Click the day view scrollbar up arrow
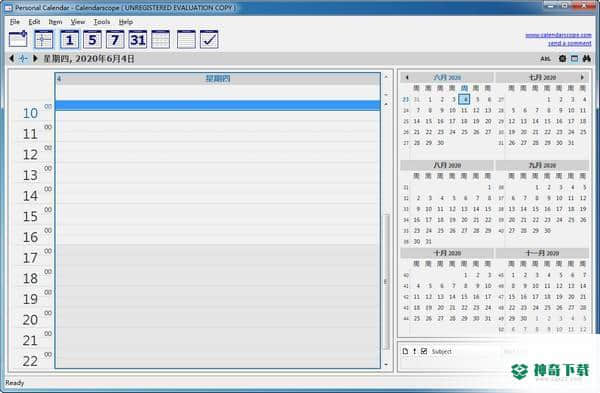Viewport: 600px width, 393px height. pos(386,104)
